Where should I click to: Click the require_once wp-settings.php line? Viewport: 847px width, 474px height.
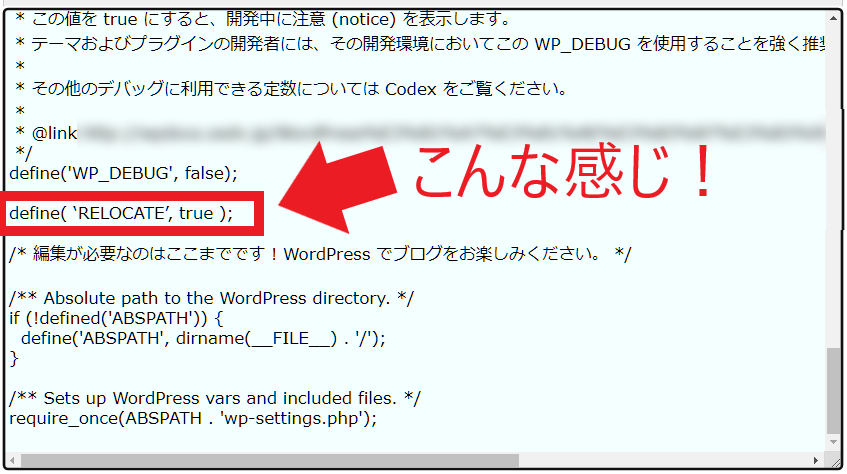(x=193, y=418)
